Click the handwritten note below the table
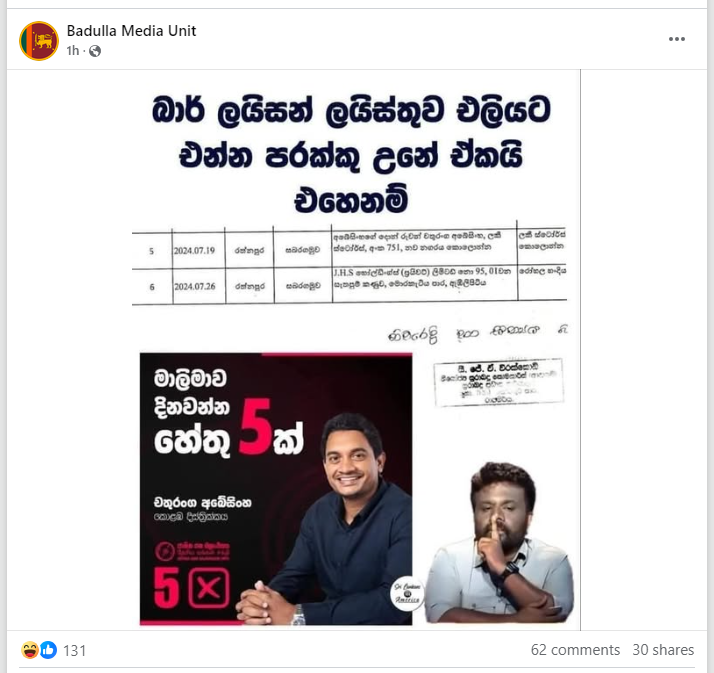This screenshot has width=714, height=673. [x=477, y=333]
